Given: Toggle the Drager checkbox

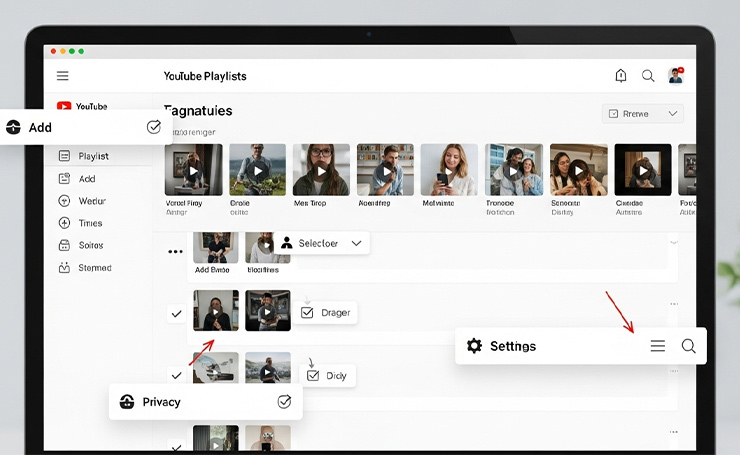Looking at the screenshot, I should (x=308, y=313).
